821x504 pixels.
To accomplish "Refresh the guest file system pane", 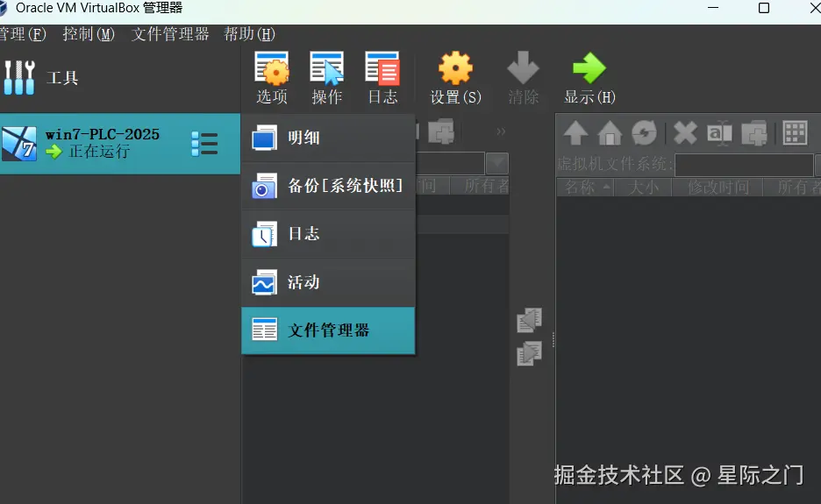I will [644, 133].
